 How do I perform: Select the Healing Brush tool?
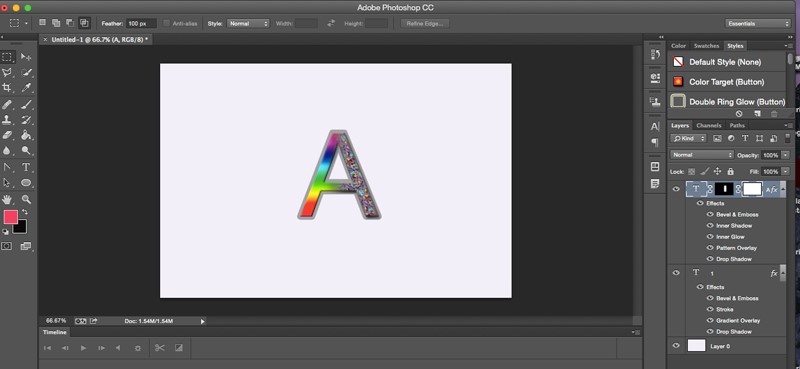click(7, 105)
